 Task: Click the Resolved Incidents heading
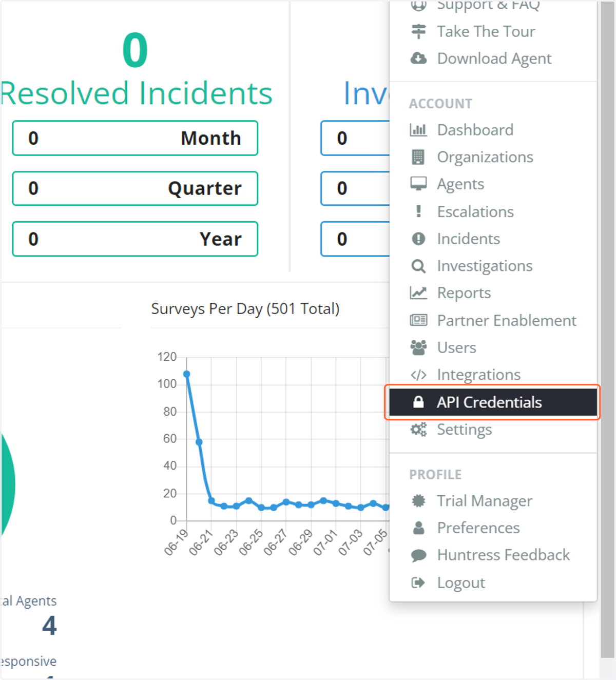[x=137, y=93]
